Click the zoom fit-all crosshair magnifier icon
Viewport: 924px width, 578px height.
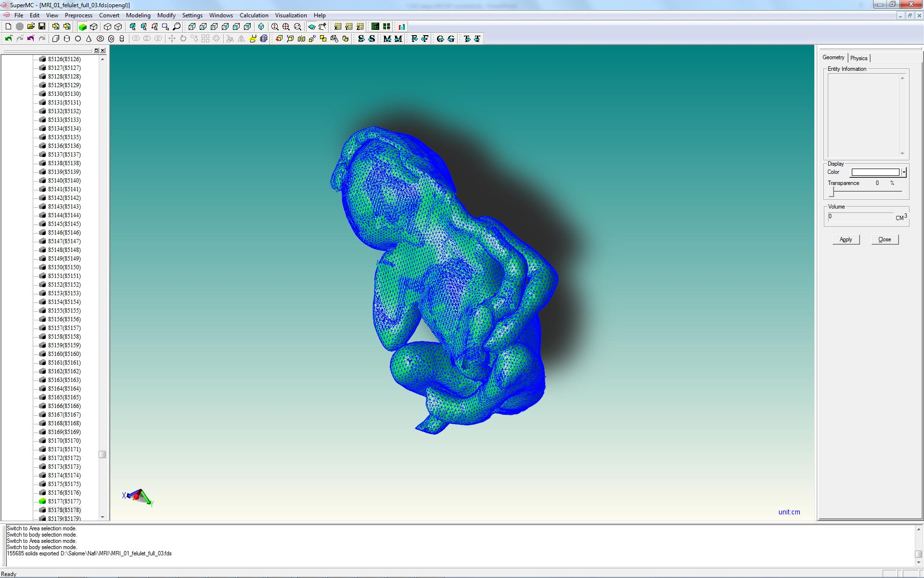pyautogui.click(x=286, y=26)
